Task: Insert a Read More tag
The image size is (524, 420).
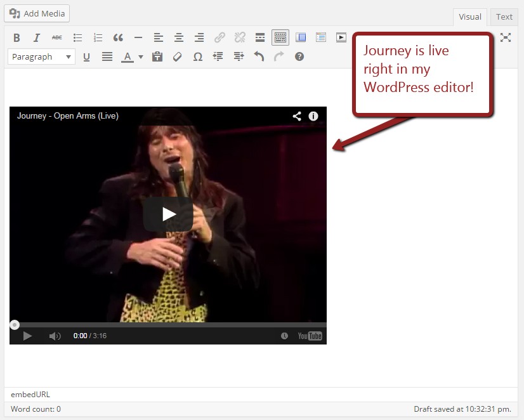Action: [x=260, y=37]
